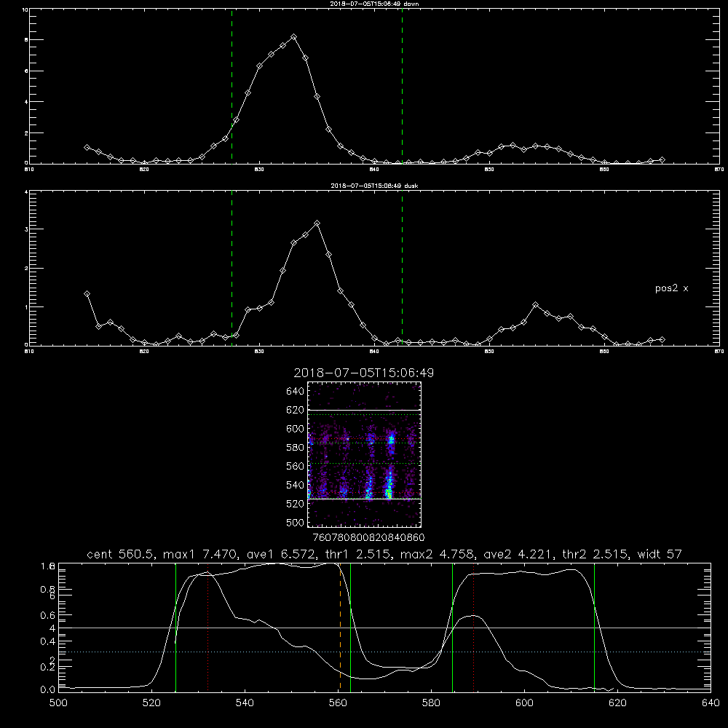Click the green solid line right of orange dashes
Image resolution: width=728 pixels, height=728 pixels.
[x=351, y=627]
